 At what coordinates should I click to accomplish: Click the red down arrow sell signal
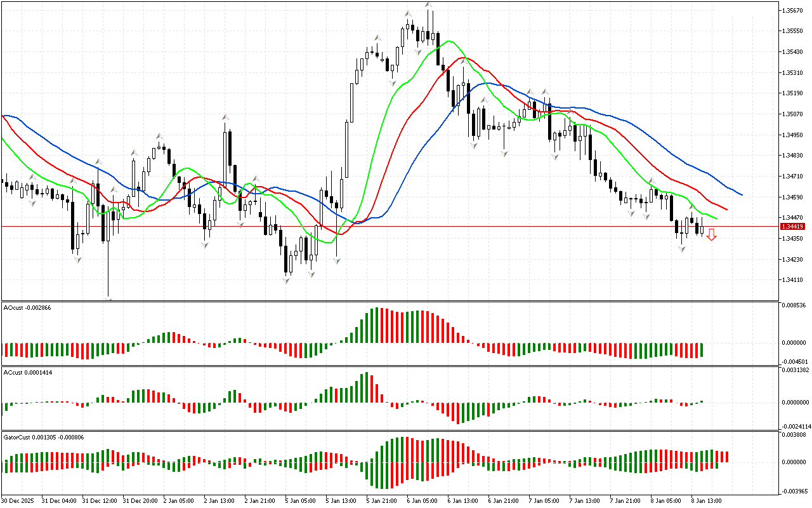click(712, 236)
